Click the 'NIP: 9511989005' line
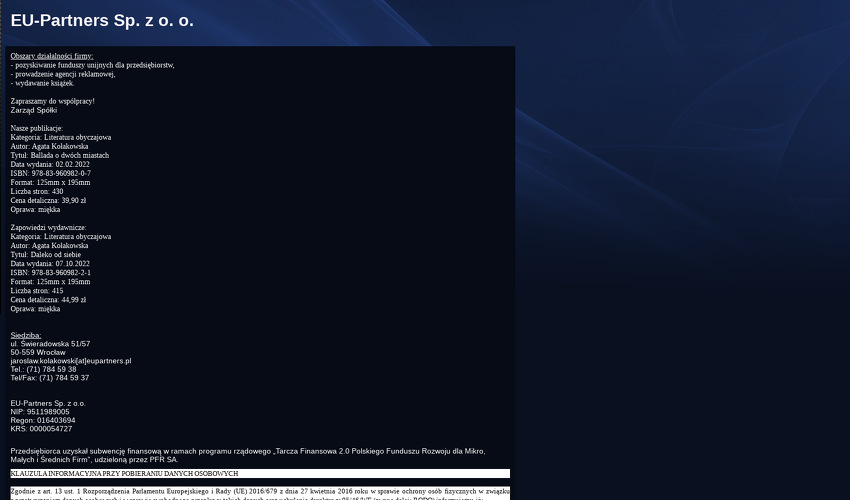 [x=40, y=412]
